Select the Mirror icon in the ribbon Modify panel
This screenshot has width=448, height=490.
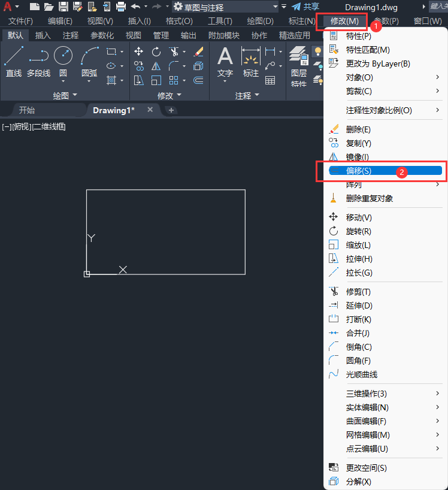(156, 66)
